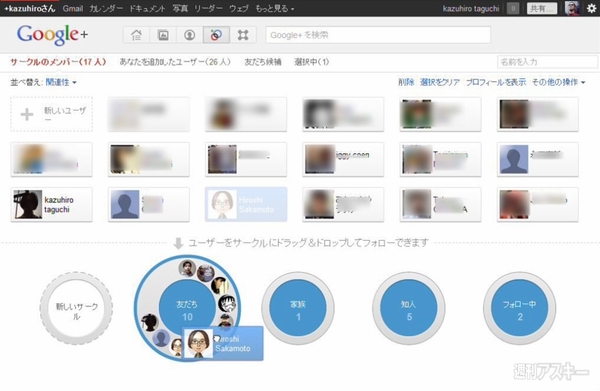Click the plus icon to add 新しいユーザー

tap(27, 114)
